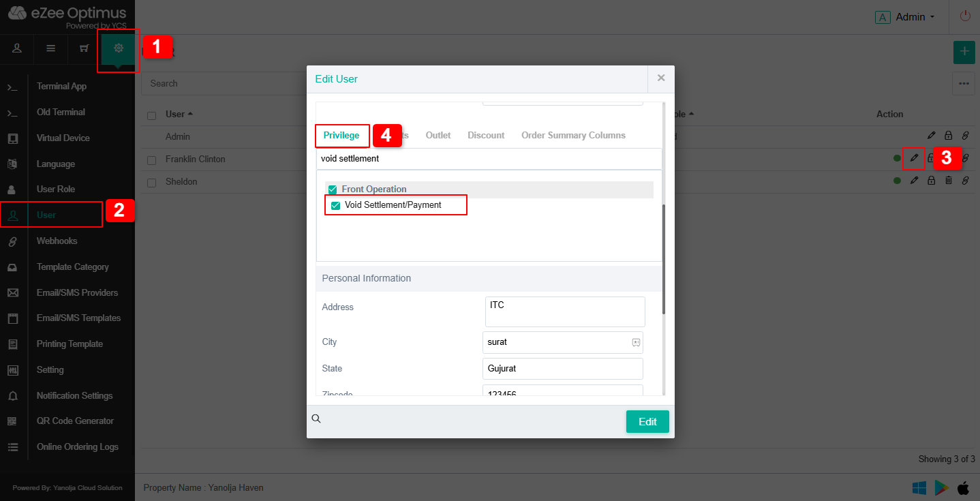Switch to the Order Summary Columns tab

pyautogui.click(x=573, y=135)
